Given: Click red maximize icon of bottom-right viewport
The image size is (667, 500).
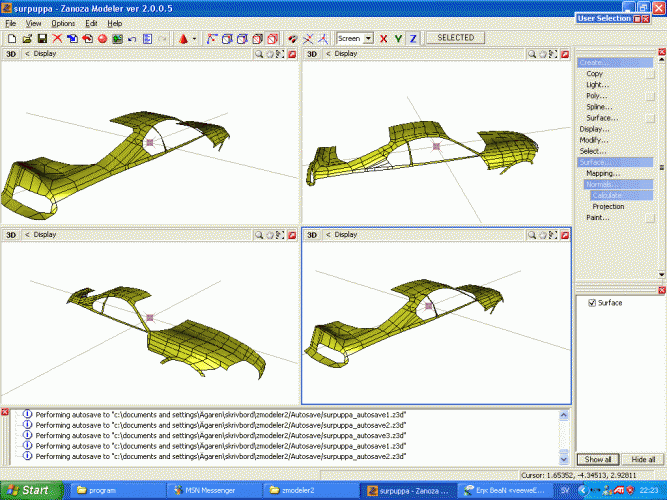Looking at the screenshot, I should tap(564, 235).
